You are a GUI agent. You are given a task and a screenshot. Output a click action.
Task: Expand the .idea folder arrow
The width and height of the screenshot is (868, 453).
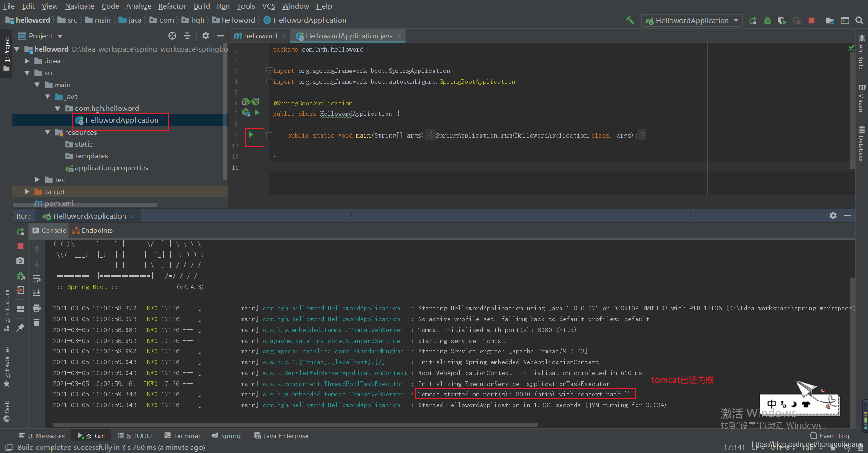point(27,61)
